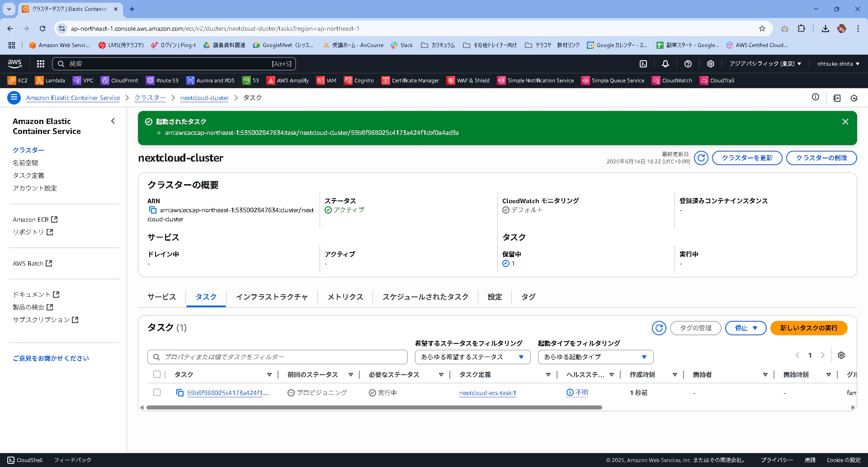Open the nextcloud-ecs-task:1 task definition link
The image size is (868, 467).
click(488, 393)
